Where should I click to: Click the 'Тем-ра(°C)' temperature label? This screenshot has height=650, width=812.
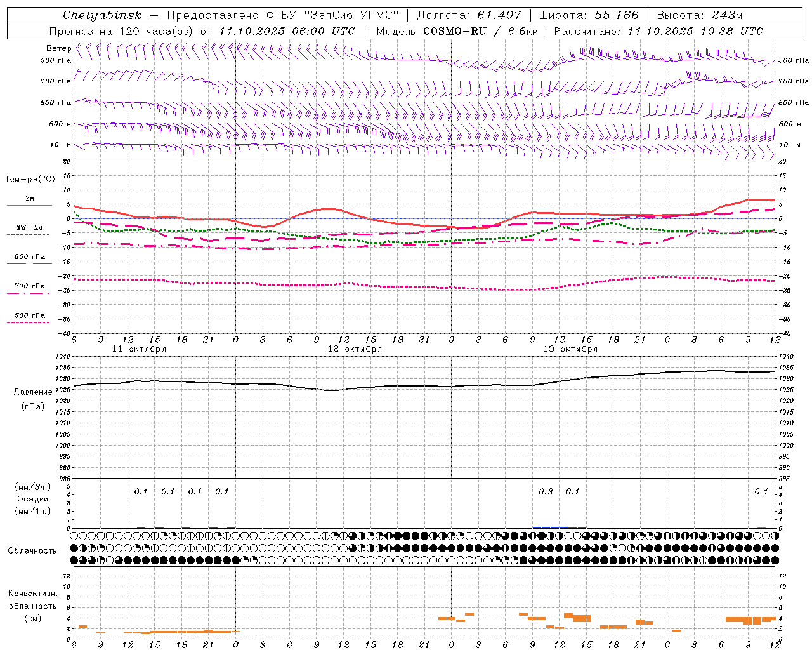(30, 180)
